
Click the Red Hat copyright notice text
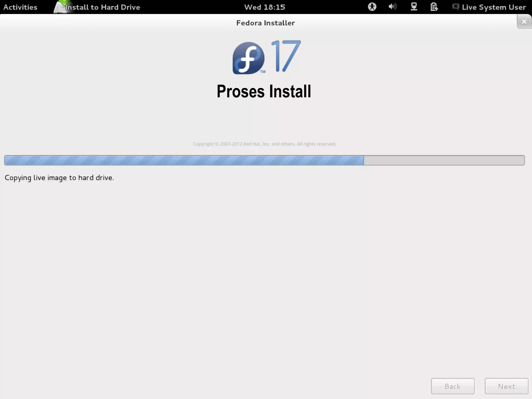[264, 144]
